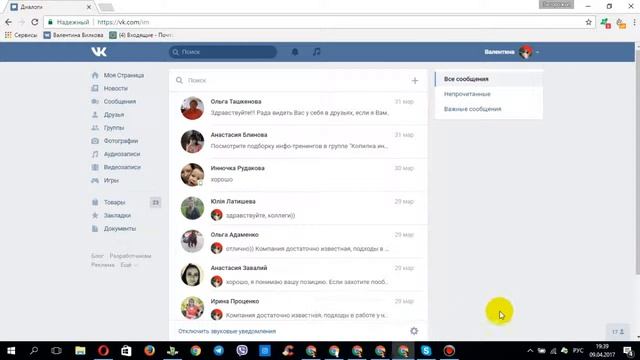Open the Windows Start menu
Screen dimensions: 640x360
[x=11, y=351]
